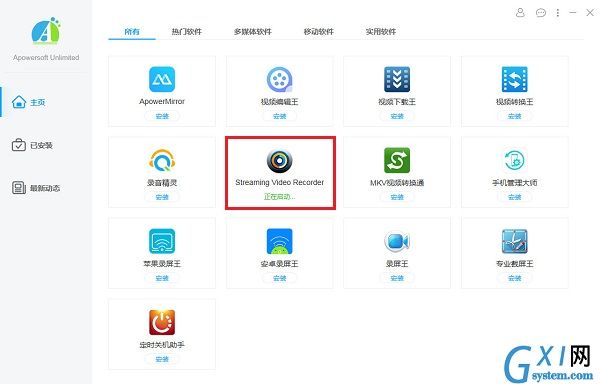This screenshot has height=384, width=600.
Task: Minimize the Apowersoft Unlimited window
Action: [573, 13]
